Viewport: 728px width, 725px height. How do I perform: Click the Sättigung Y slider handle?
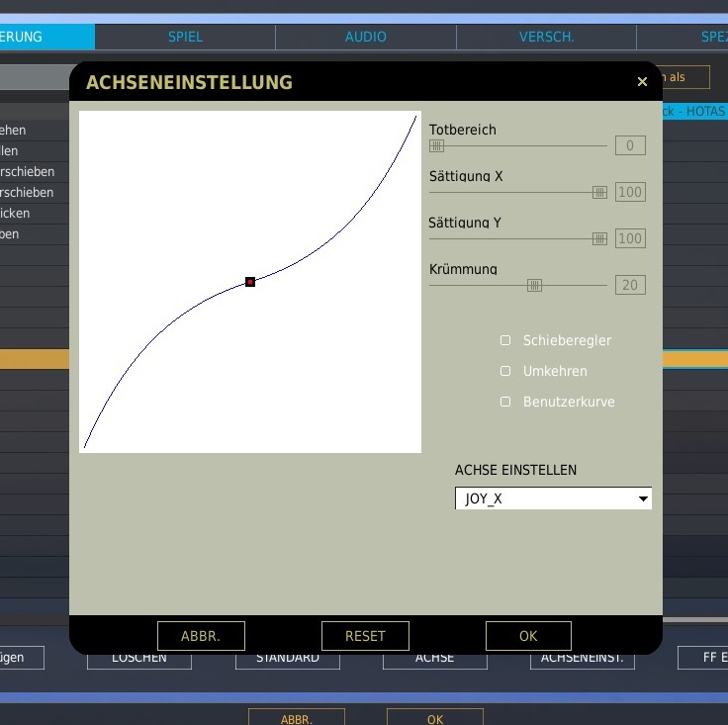[599, 238]
